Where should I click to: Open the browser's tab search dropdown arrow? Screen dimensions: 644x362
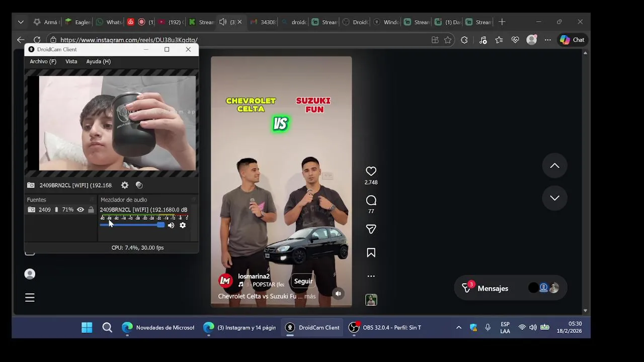[x=21, y=22]
